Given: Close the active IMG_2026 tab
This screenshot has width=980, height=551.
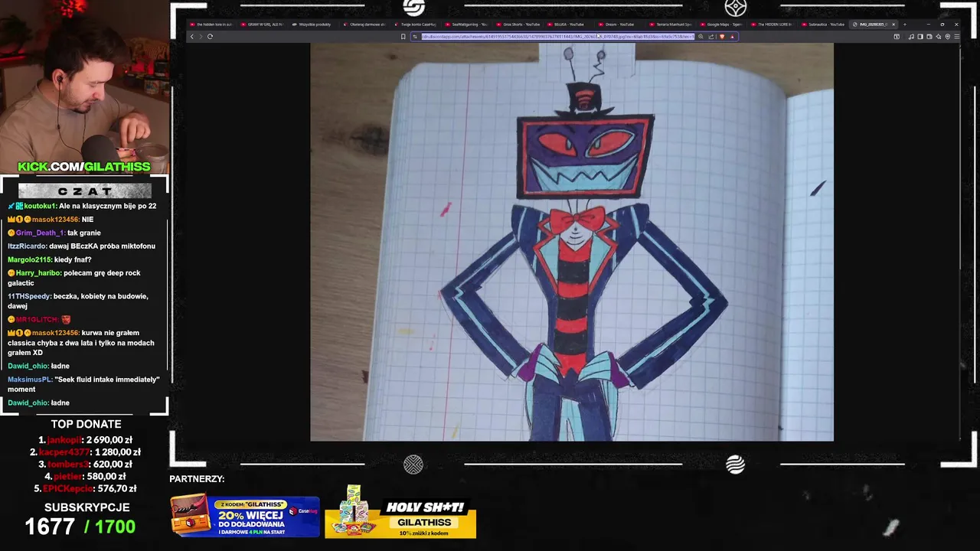Looking at the screenshot, I should click(893, 24).
